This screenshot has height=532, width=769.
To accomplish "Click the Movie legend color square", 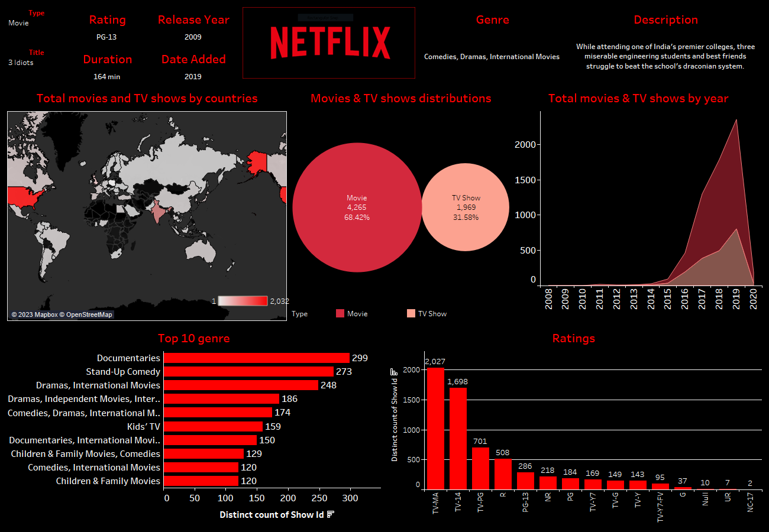I will (x=340, y=313).
